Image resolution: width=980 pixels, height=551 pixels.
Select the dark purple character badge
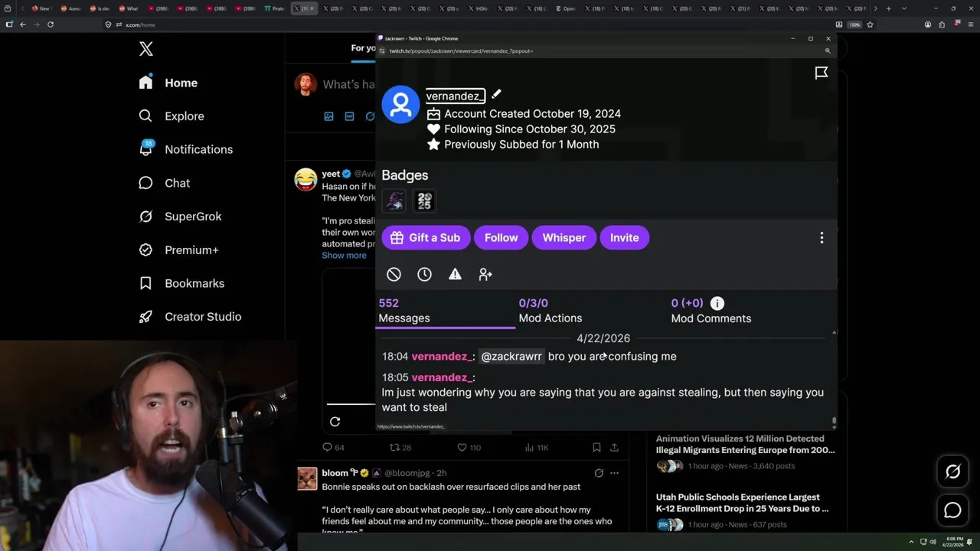tap(394, 201)
